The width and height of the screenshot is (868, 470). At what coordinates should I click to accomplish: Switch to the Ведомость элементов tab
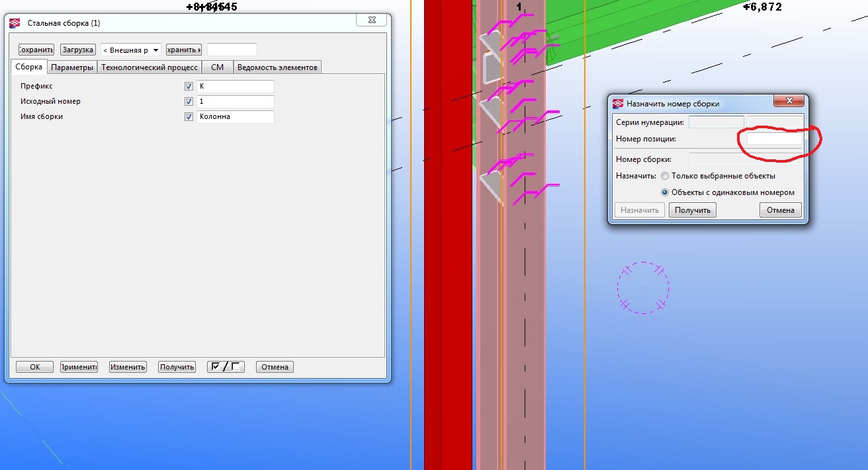click(278, 67)
